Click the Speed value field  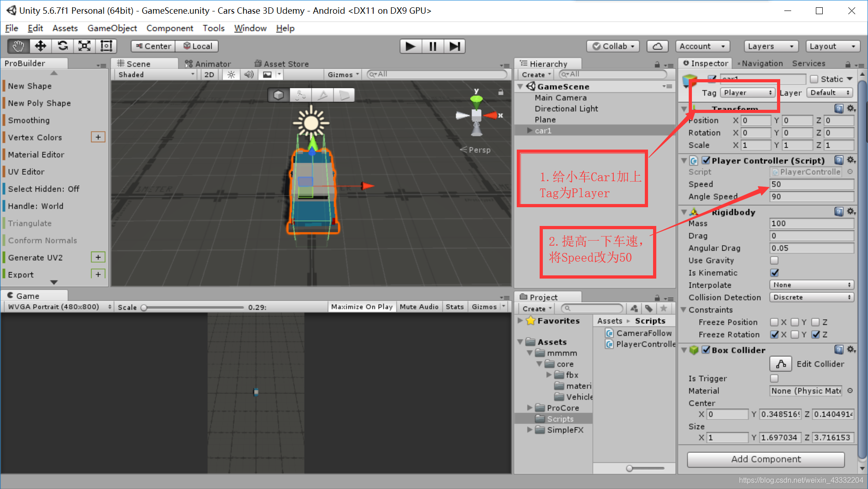[812, 184]
